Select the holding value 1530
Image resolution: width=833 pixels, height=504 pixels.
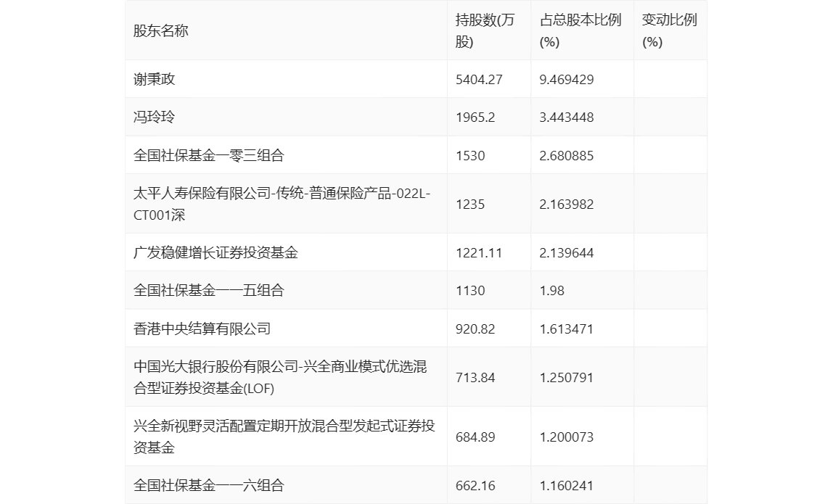[470, 156]
